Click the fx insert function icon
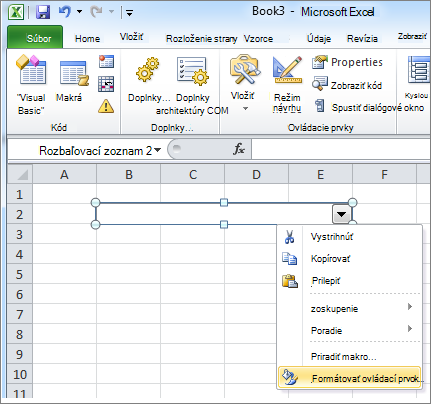431x404 pixels. tap(239, 149)
